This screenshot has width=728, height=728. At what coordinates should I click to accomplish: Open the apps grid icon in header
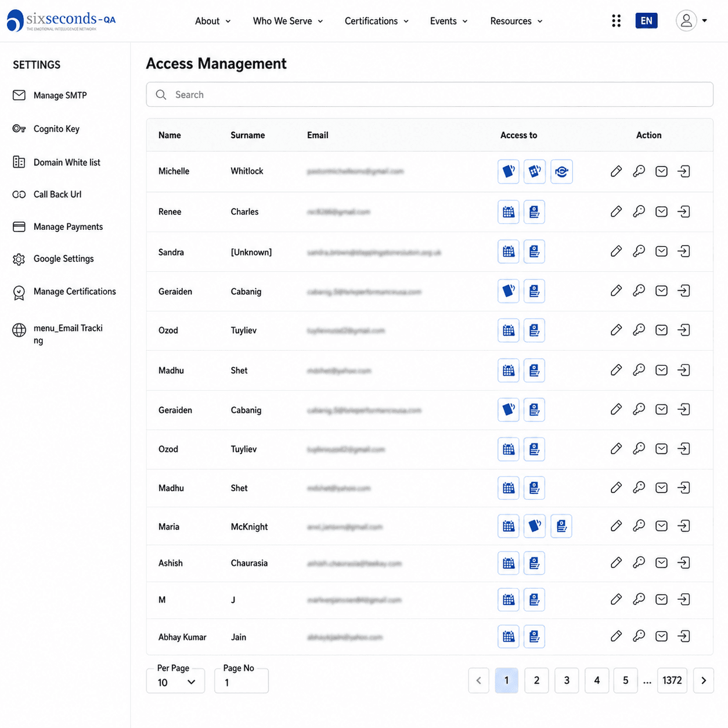(x=616, y=21)
